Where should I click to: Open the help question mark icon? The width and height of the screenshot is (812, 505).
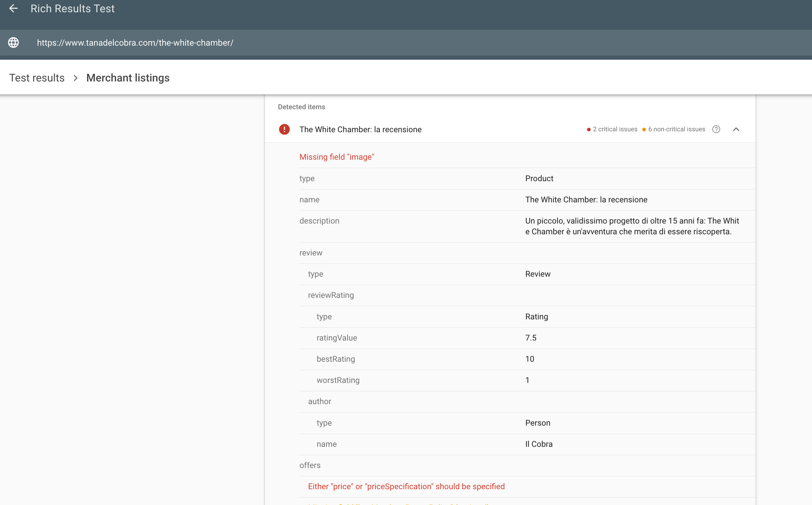coord(716,129)
